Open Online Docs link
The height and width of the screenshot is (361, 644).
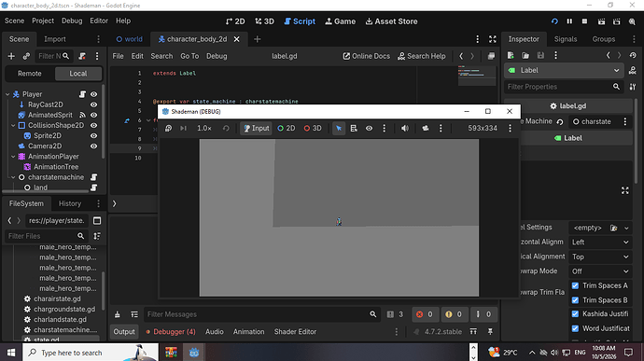click(x=367, y=56)
